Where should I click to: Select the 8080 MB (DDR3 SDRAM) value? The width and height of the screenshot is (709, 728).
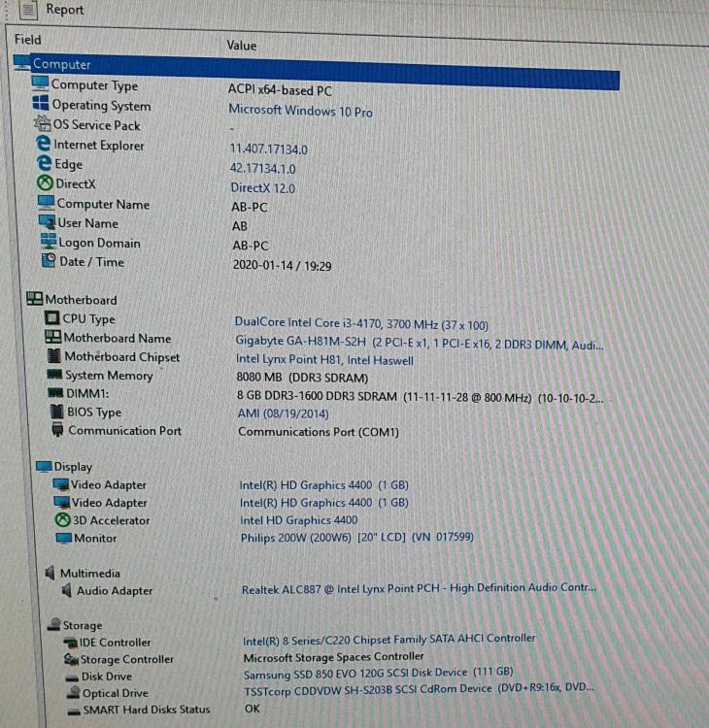(302, 378)
